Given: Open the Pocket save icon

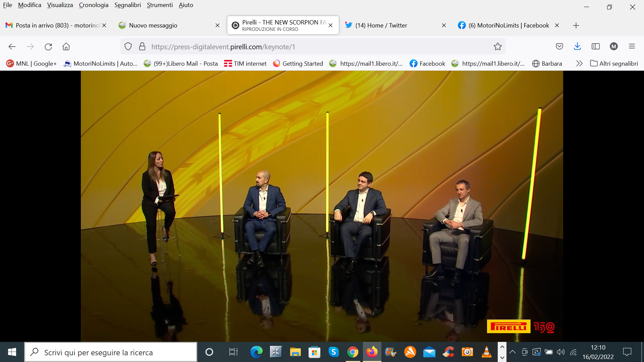Looking at the screenshot, I should tap(559, 47).
